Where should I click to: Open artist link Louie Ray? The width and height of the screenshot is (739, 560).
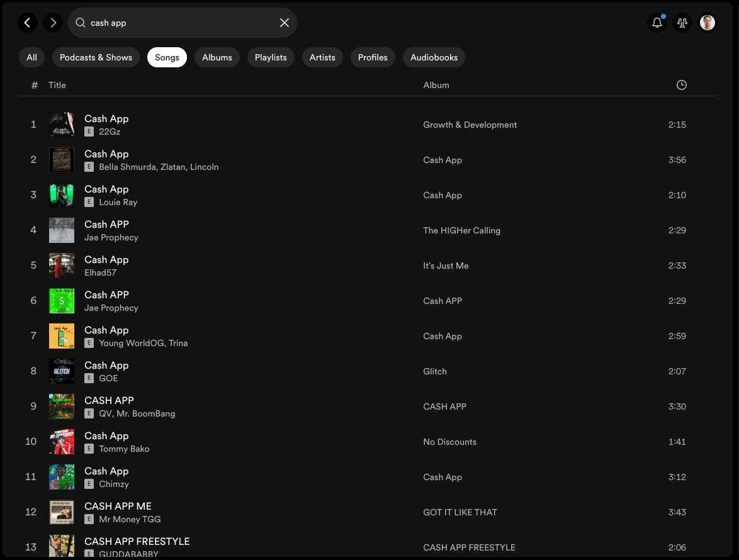click(118, 203)
